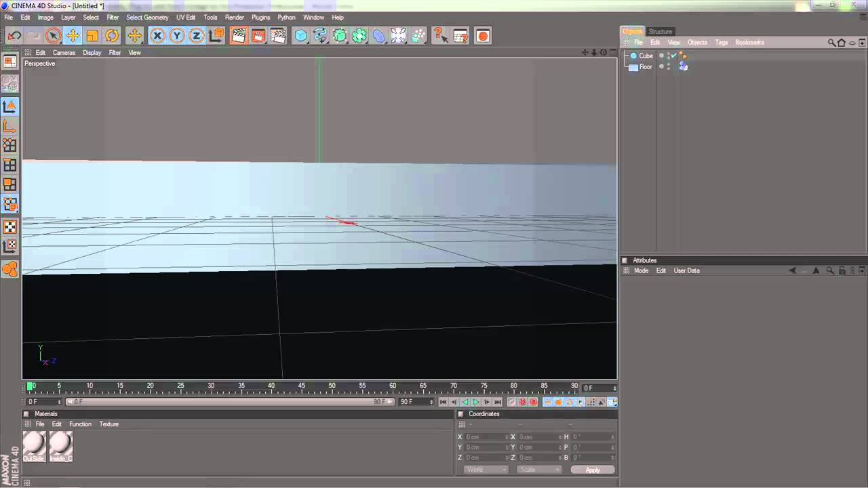The image size is (868, 488).
Task: Go to start of animation
Action: pyautogui.click(x=443, y=403)
